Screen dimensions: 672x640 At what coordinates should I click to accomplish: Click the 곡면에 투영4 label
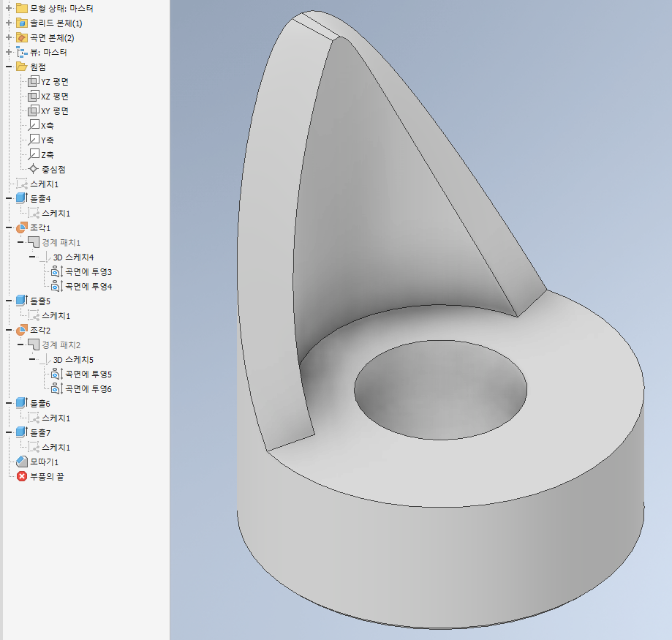pos(88,286)
